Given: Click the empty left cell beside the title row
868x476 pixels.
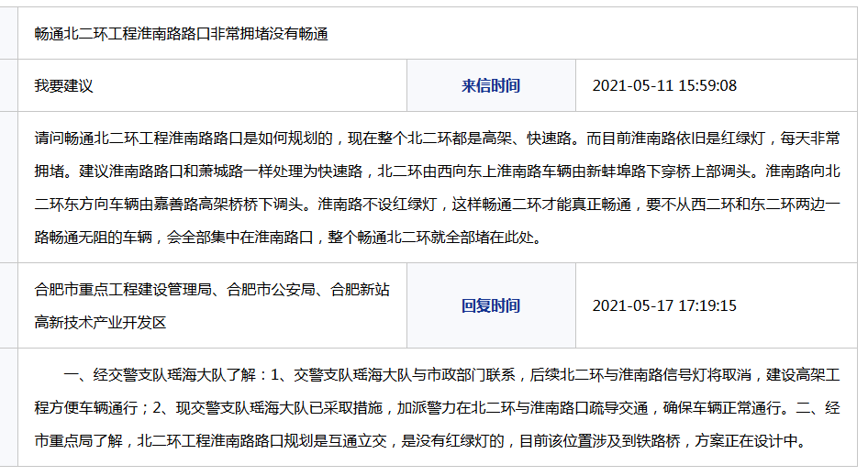Looking at the screenshot, I should tap(9, 34).
